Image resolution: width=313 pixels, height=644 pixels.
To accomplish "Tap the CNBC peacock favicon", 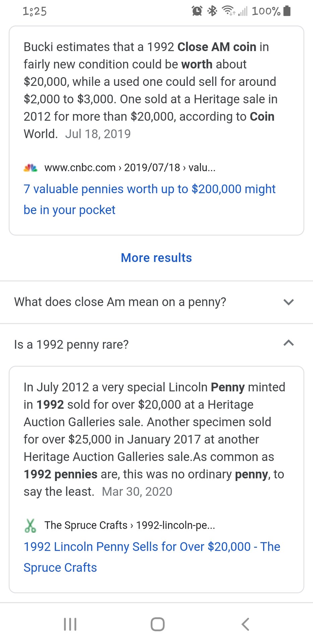I will click(30, 167).
